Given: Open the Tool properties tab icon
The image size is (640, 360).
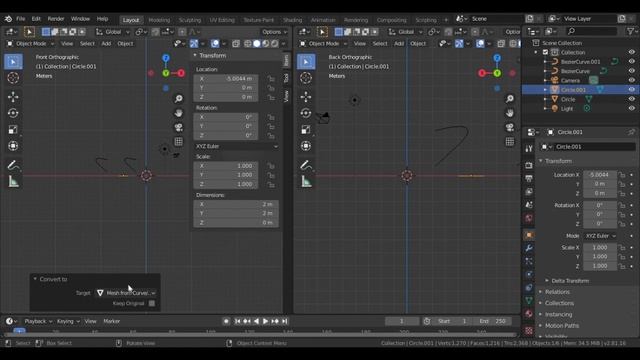Looking at the screenshot, I should (529, 148).
